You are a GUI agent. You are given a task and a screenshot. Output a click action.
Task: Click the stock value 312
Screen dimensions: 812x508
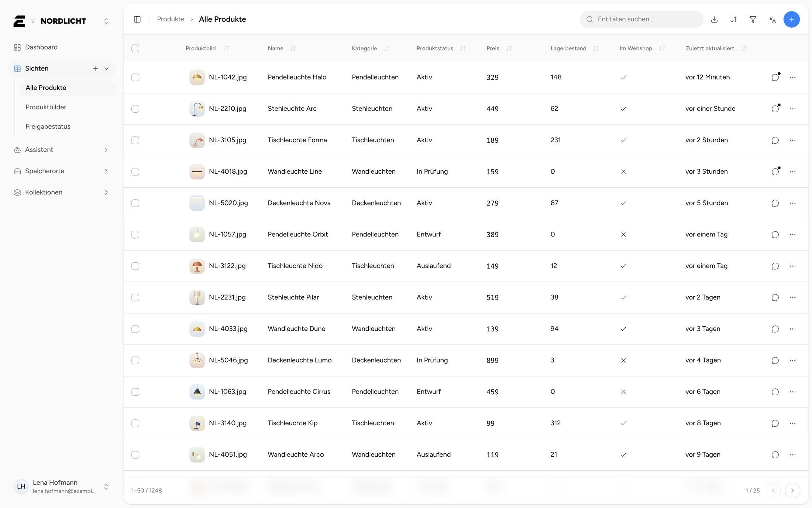pos(555,423)
